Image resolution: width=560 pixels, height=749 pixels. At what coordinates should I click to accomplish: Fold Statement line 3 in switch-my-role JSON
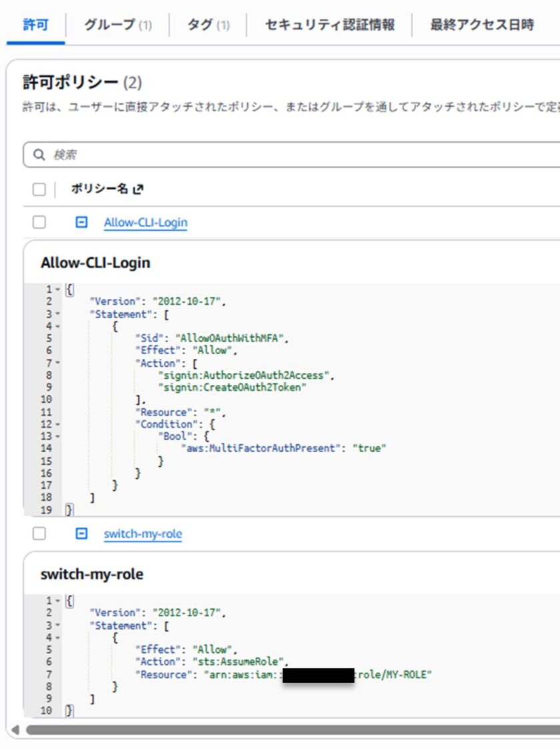click(x=58, y=625)
